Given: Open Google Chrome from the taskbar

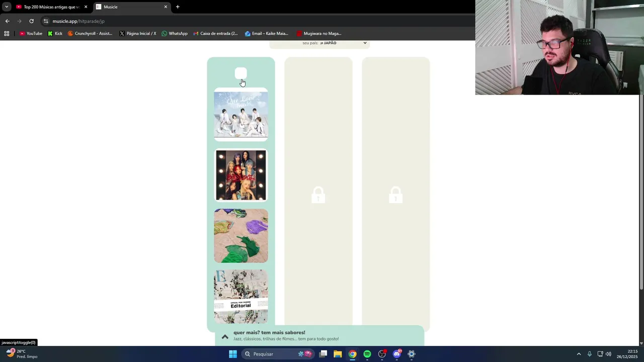Looking at the screenshot, I should [353, 354].
